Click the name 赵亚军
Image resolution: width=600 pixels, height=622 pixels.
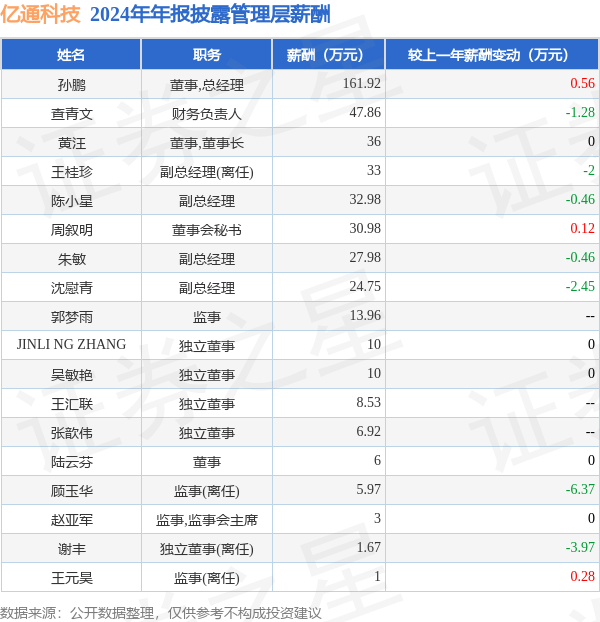[71, 520]
